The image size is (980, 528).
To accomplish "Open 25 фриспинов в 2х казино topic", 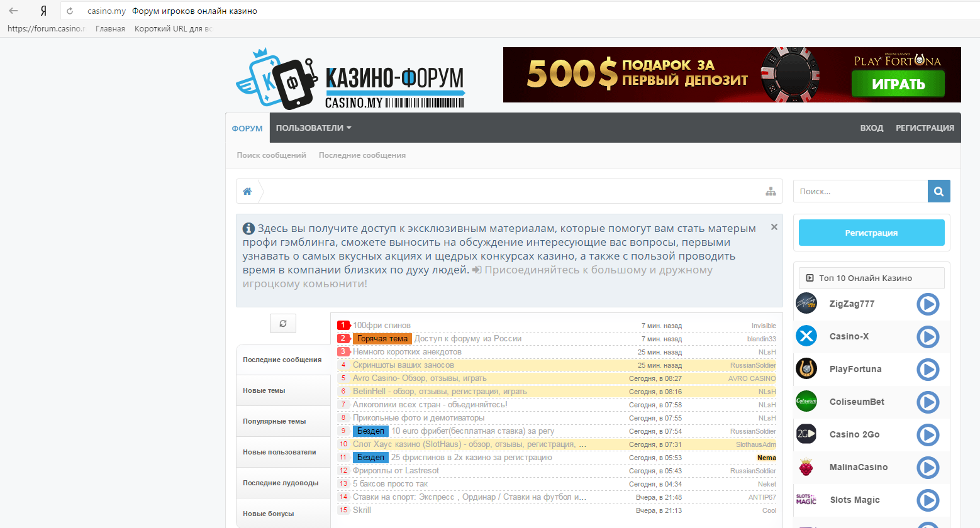I will (472, 458).
